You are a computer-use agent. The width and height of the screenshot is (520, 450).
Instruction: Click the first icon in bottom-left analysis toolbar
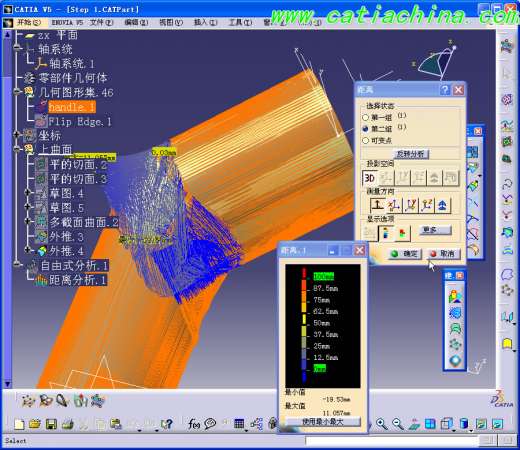(28, 401)
